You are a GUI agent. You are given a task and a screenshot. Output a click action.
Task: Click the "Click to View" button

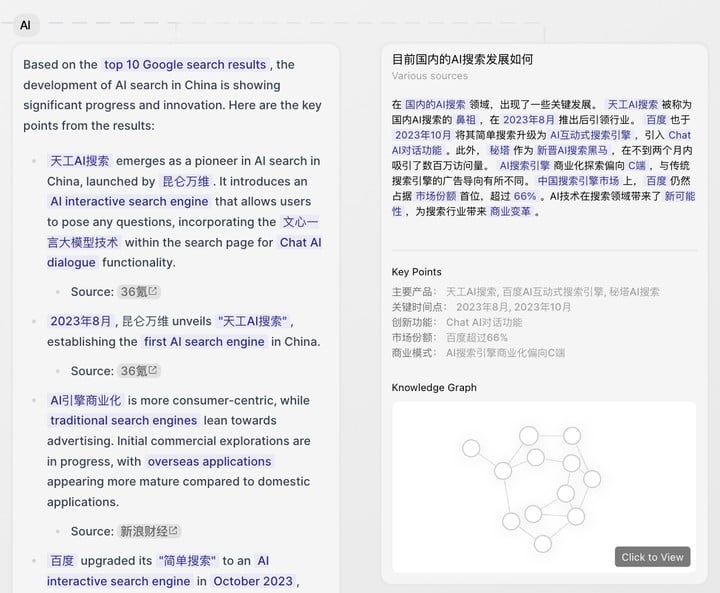pos(652,557)
